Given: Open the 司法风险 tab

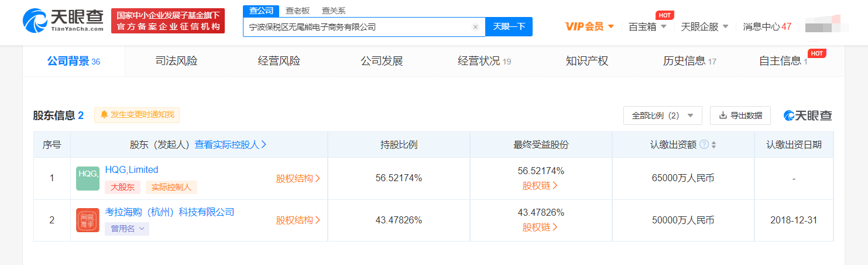Looking at the screenshot, I should [176, 61].
